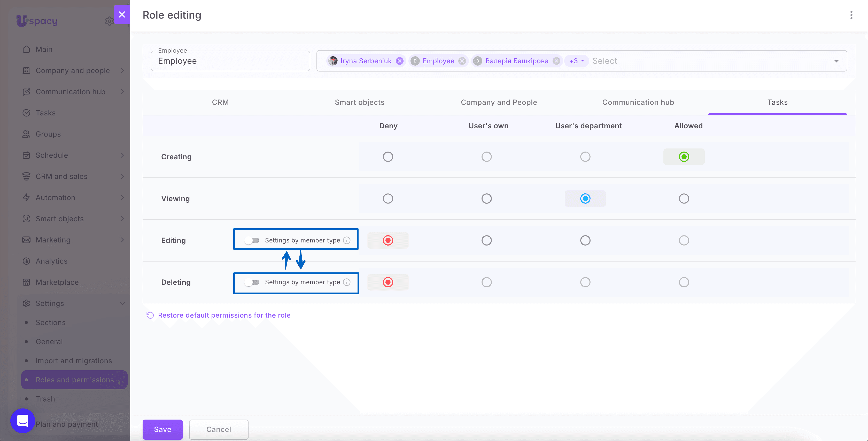Screen dimensions: 868x441
Task: Open the Smart objects tab
Action: (360, 103)
